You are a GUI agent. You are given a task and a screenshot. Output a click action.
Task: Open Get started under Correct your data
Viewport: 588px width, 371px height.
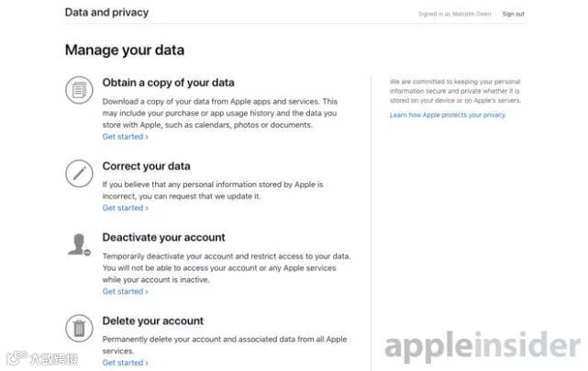point(125,208)
